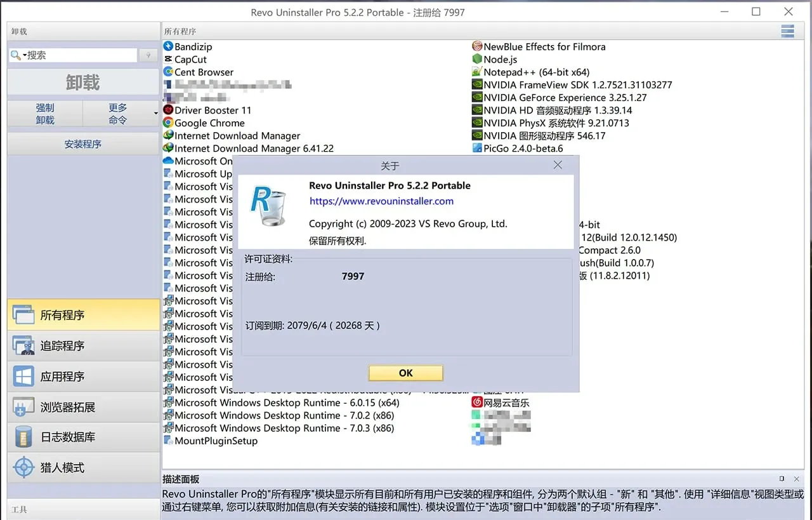Click the Google Chrome icon

pos(168,123)
